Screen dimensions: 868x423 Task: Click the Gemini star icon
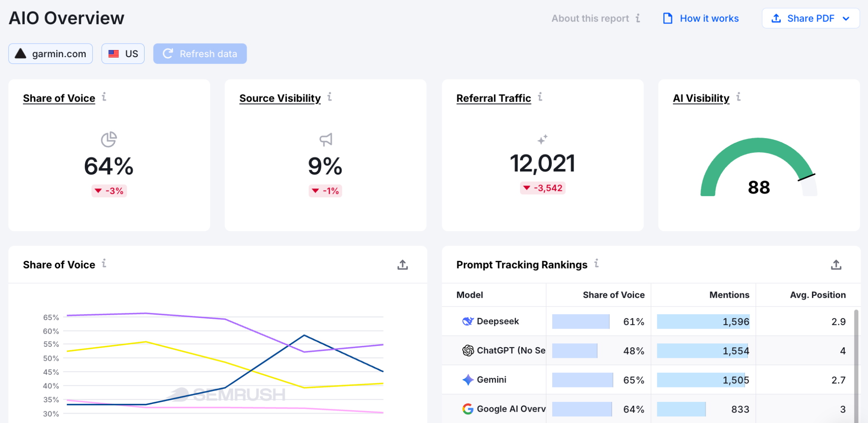point(468,380)
